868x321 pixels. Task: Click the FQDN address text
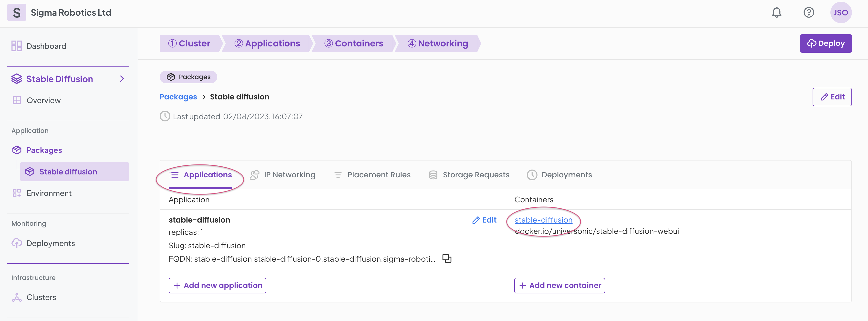pos(302,259)
